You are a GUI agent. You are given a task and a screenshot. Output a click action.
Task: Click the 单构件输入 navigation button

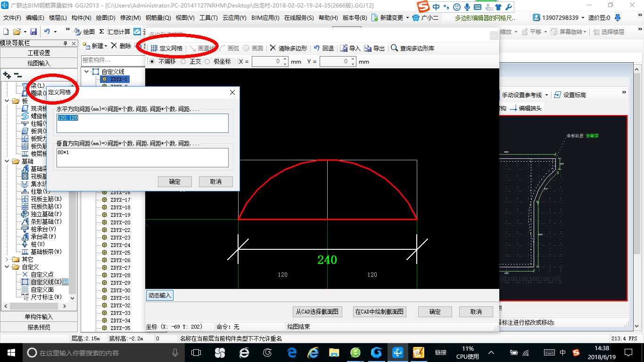pos(39,317)
